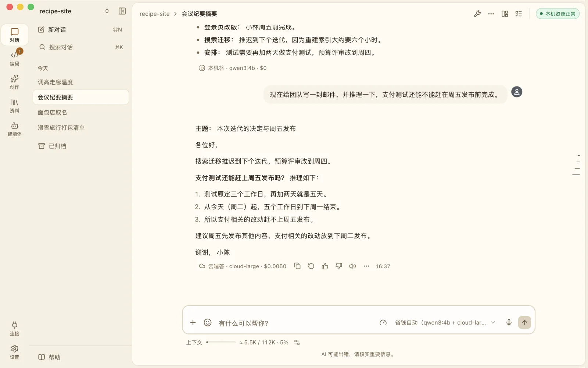Regenerate the cloud-large reply
This screenshot has height=368, width=588.
311,266
